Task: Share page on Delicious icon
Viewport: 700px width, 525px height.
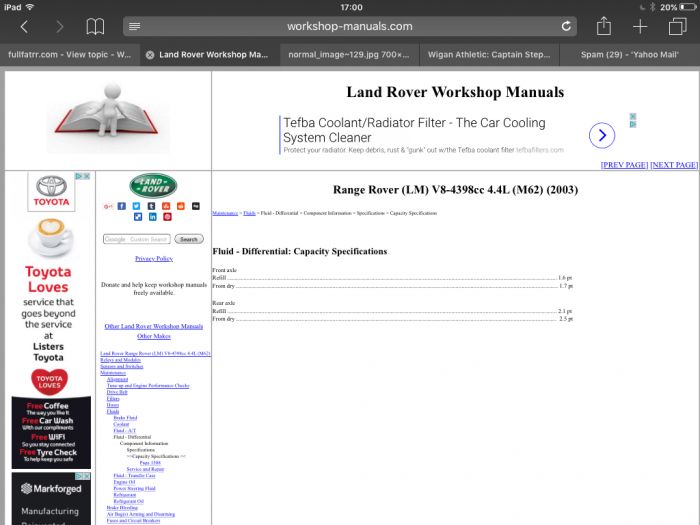Action: 138,217
